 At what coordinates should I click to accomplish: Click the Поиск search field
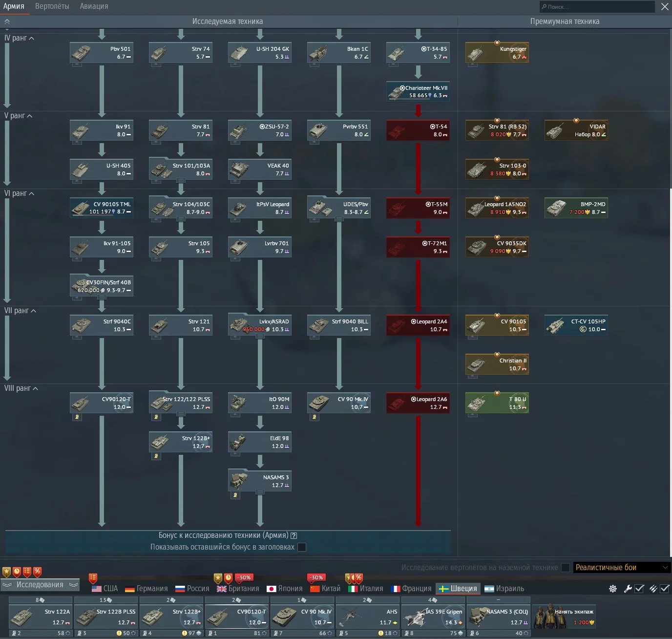click(x=597, y=7)
